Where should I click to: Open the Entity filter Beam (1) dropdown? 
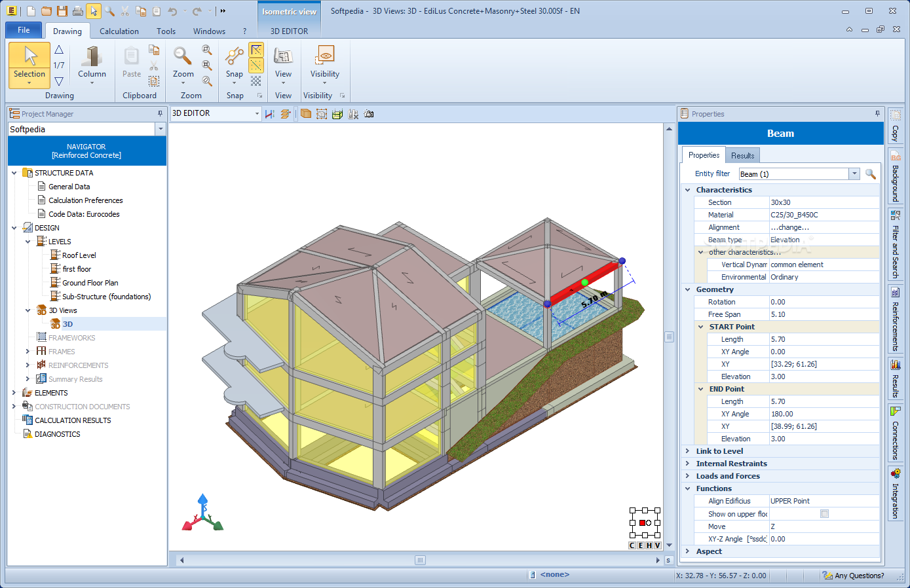[x=854, y=174]
